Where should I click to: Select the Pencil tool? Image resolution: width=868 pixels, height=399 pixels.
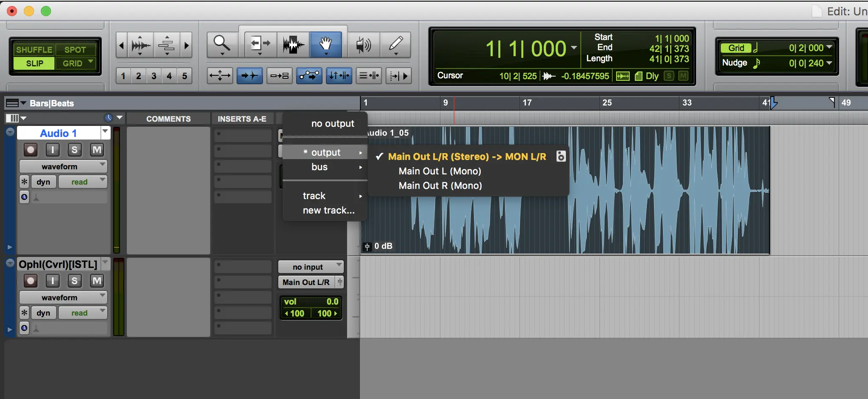(x=396, y=44)
